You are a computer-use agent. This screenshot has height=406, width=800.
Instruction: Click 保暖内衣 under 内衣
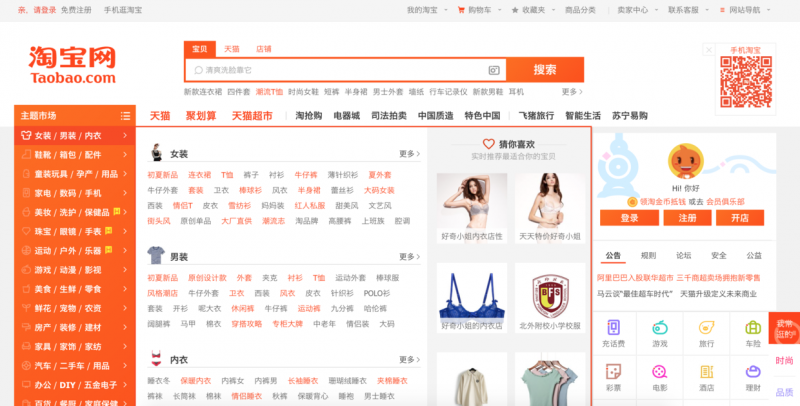[196, 381]
